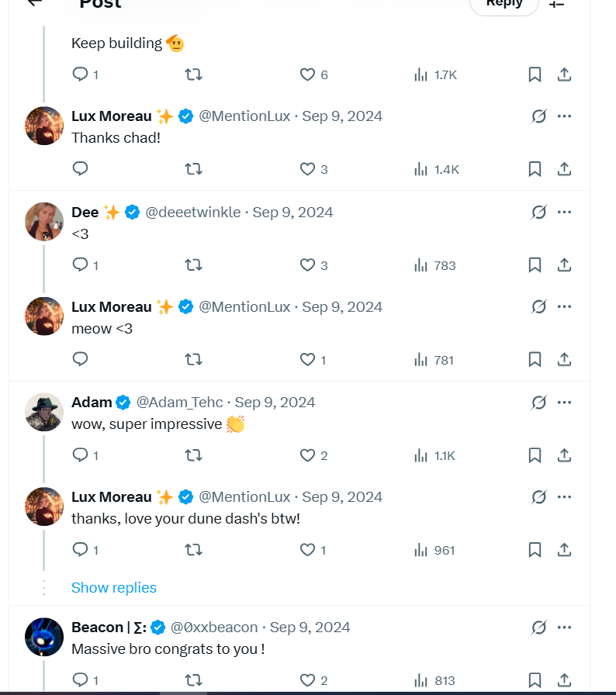The width and height of the screenshot is (616, 695).
Task: Open more menu on Lux's "Thanks chad!" reply
Action: tap(565, 116)
